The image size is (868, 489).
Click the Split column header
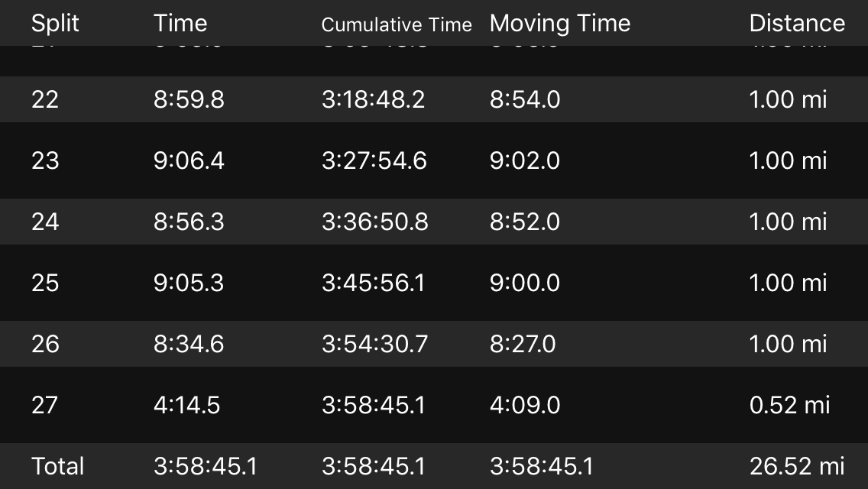55,24
